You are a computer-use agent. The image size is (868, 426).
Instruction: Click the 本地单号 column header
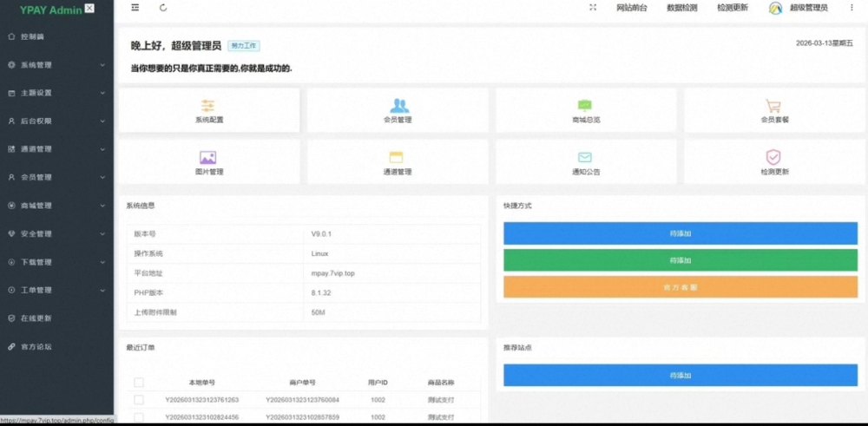tap(201, 383)
